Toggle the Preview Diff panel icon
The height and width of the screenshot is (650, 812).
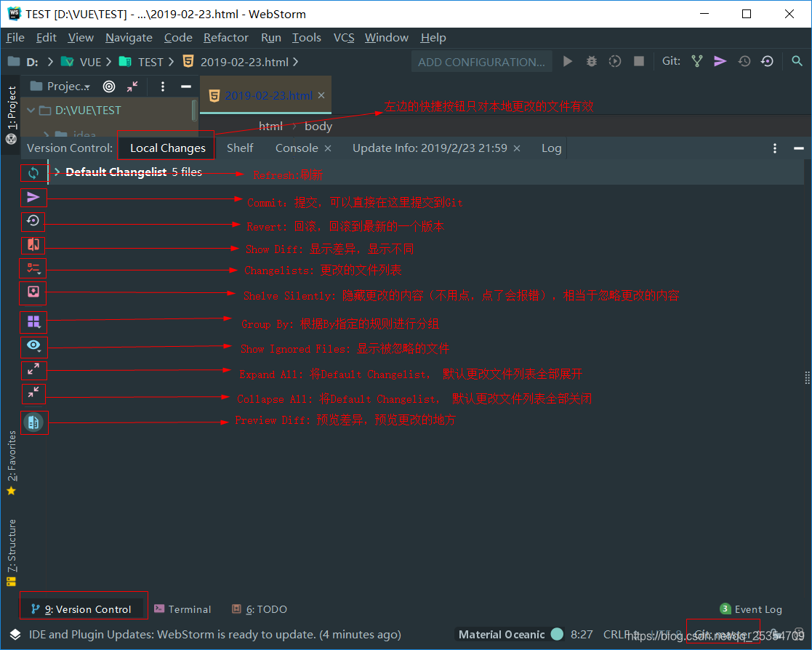coord(34,422)
